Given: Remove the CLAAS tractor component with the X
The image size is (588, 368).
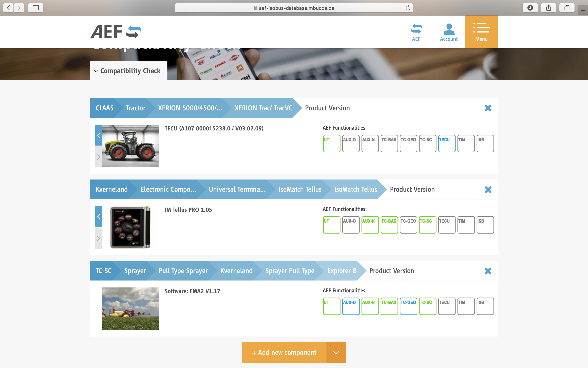Looking at the screenshot, I should pyautogui.click(x=488, y=108).
